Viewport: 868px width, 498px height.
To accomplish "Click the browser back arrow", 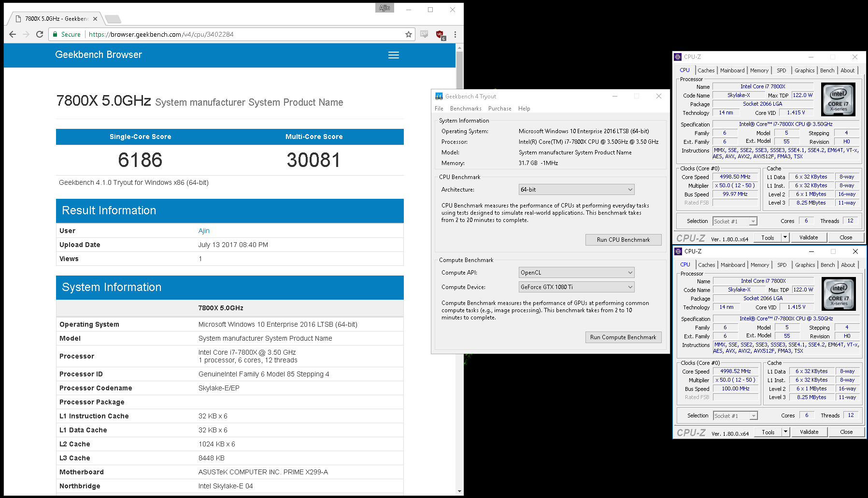I will coord(13,34).
